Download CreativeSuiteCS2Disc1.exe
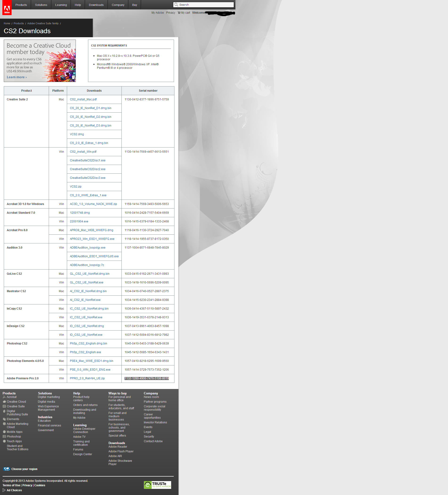 click(88, 160)
